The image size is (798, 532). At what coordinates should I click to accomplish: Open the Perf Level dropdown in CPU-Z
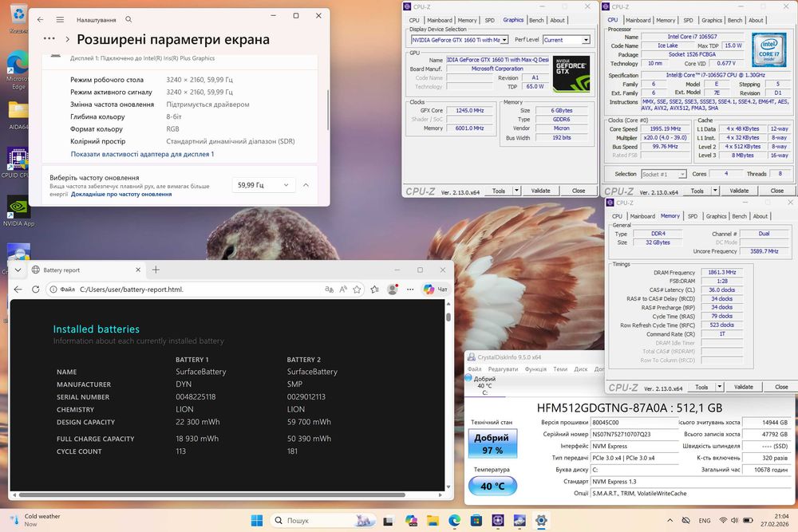point(566,40)
